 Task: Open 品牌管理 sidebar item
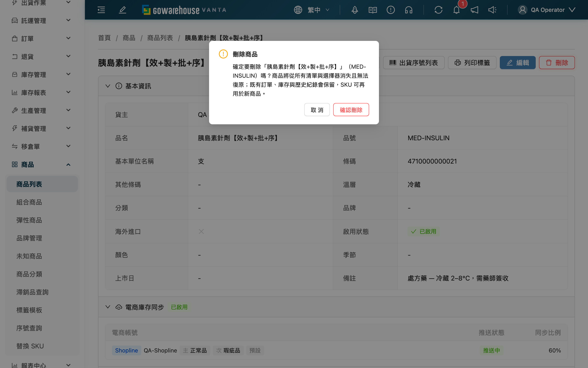click(x=42, y=238)
